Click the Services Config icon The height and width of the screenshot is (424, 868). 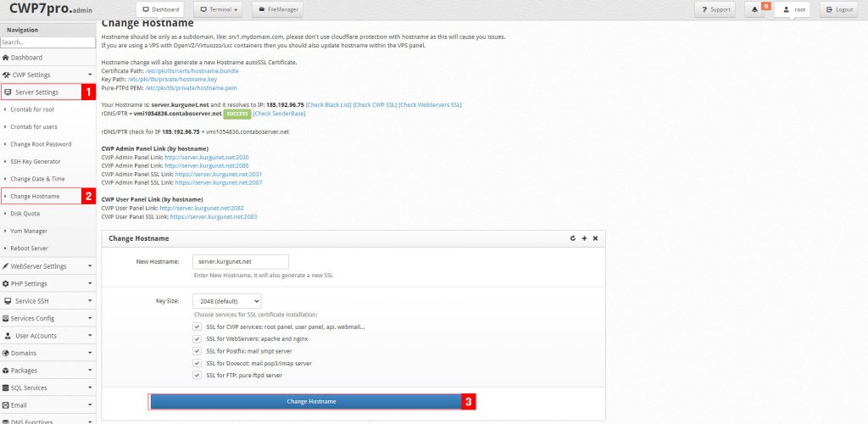6,318
